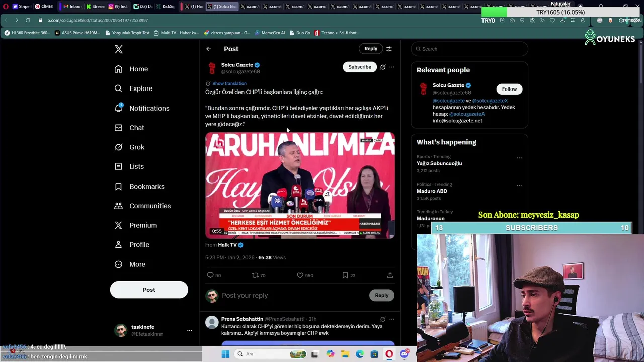Click the address bar URL
The width and height of the screenshot is (644, 362).
(98, 20)
